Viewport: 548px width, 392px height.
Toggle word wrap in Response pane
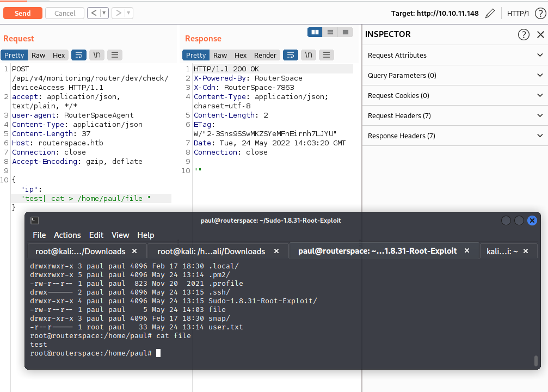(x=291, y=55)
